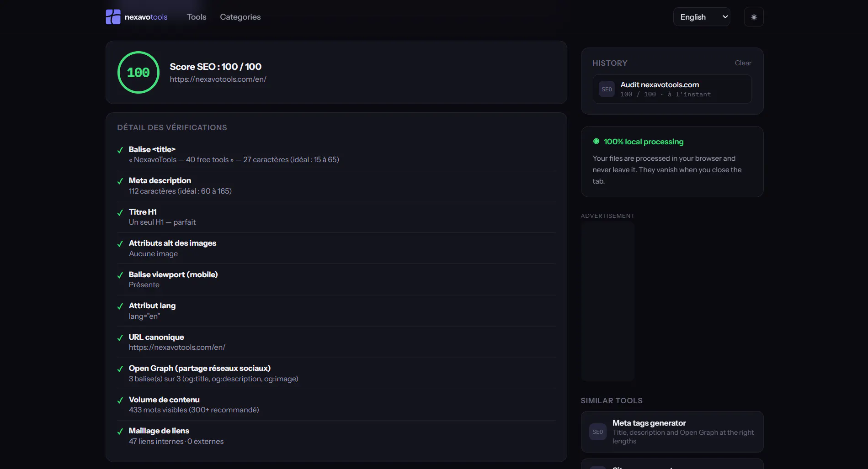Click the 'DÉTAIL DES VÉRIFICATIONS' heading
868x469 pixels.
point(172,127)
